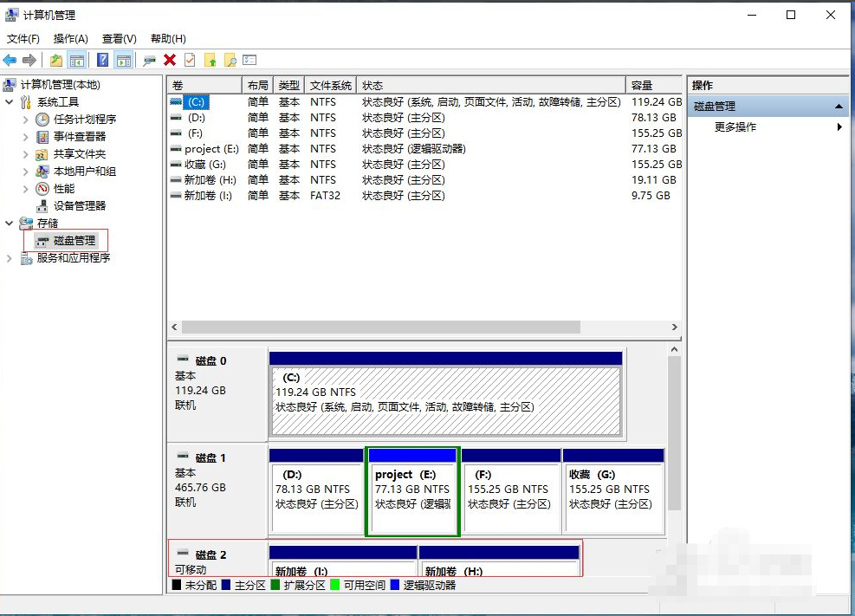Click the settings checklist icon in toolbar
Image resolution: width=855 pixels, height=616 pixels.
coord(249,60)
